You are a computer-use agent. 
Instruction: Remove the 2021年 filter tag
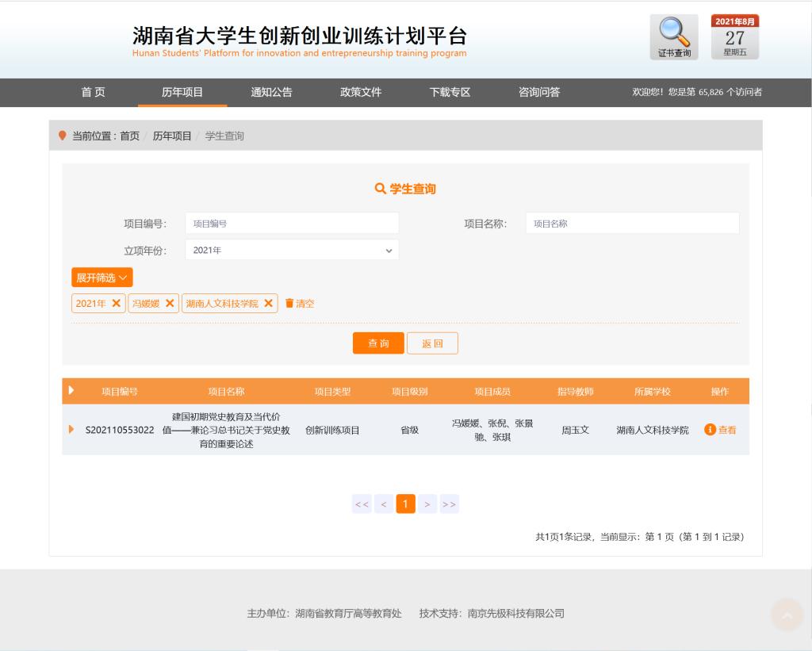point(117,304)
